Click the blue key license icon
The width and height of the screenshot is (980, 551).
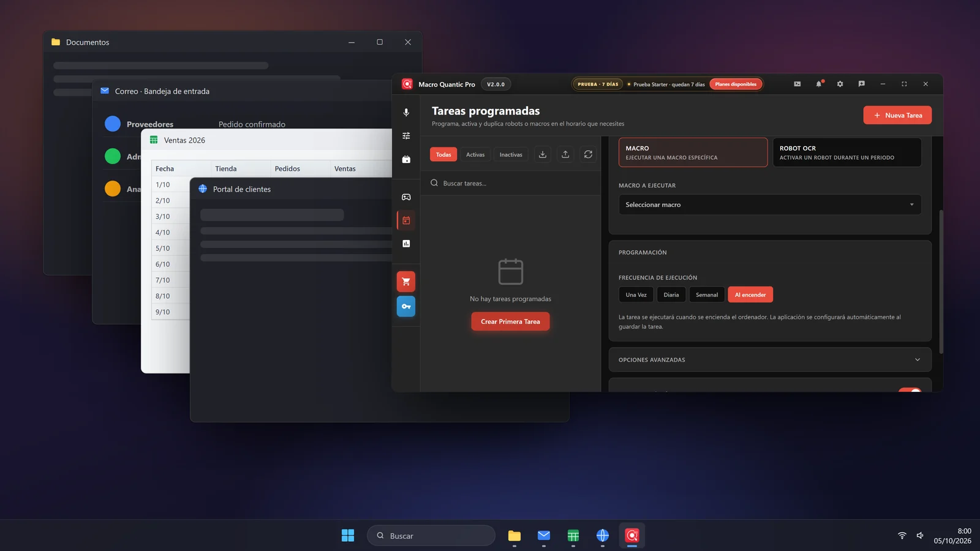tap(406, 306)
